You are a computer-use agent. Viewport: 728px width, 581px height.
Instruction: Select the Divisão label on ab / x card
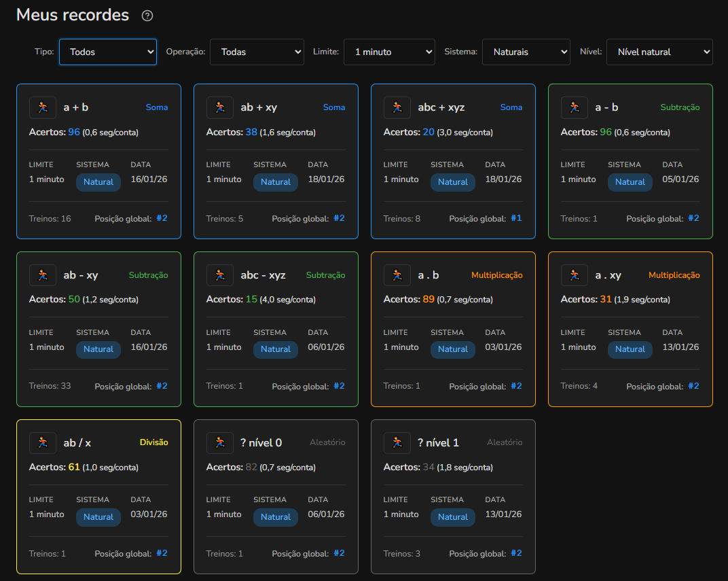point(153,442)
